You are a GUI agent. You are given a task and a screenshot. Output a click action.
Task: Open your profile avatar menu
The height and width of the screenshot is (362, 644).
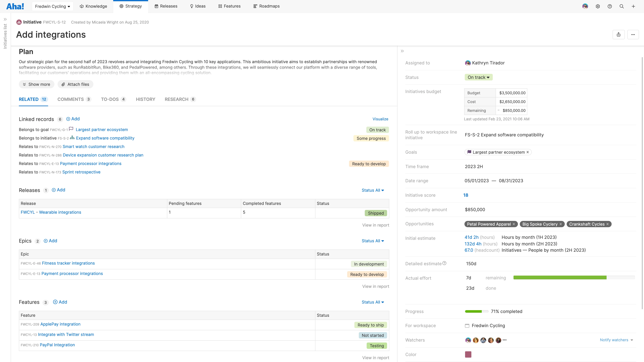tap(585, 6)
